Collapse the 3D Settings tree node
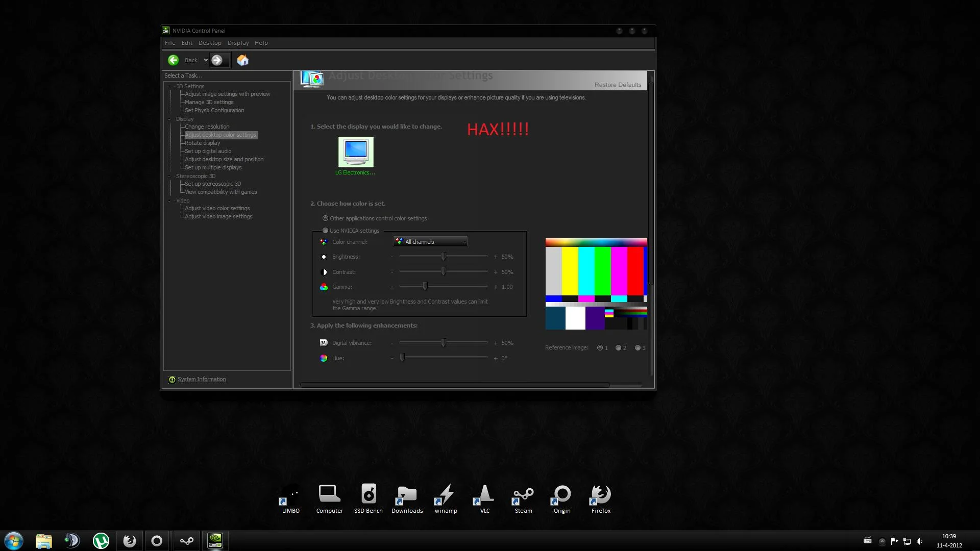Screen dimensions: 980x551 click(x=169, y=86)
